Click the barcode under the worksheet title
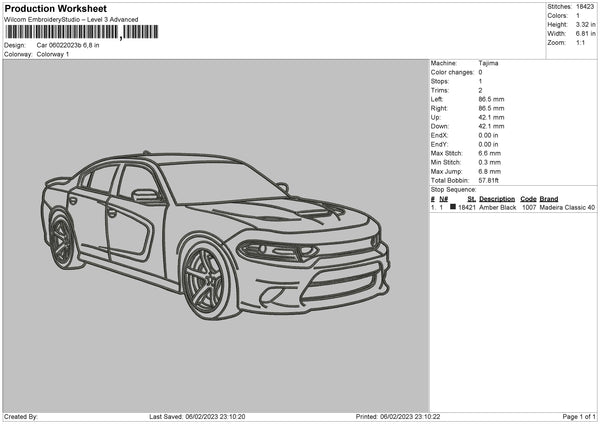The image size is (600, 424). pyautogui.click(x=62, y=32)
